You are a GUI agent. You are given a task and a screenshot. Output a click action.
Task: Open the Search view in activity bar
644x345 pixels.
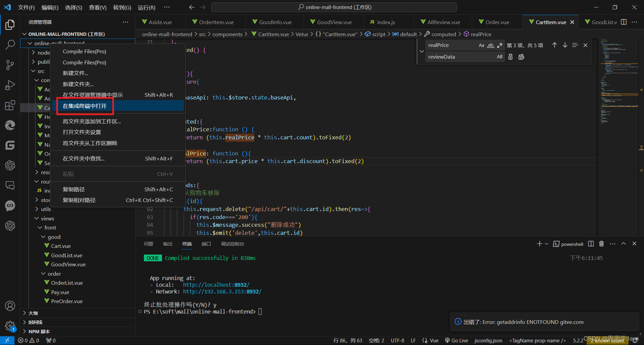(10, 45)
